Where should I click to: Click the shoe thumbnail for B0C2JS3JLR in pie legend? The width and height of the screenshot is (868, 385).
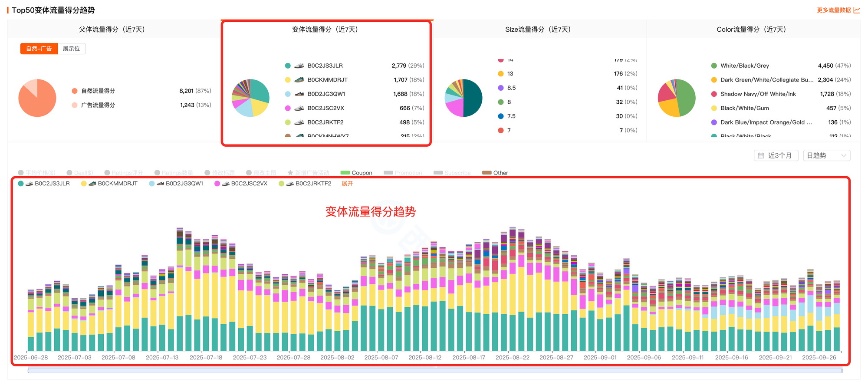coord(299,66)
